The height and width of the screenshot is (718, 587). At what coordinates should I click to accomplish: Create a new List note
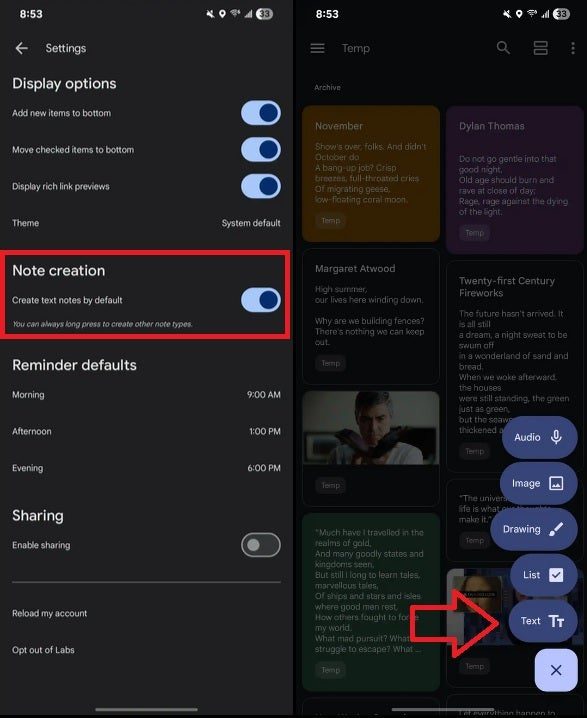coord(544,575)
